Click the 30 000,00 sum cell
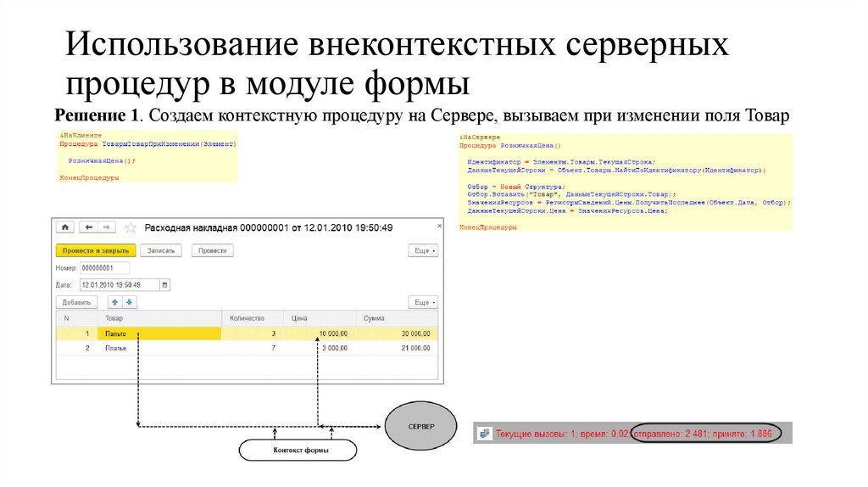This screenshot has width=868, height=487. (x=397, y=333)
